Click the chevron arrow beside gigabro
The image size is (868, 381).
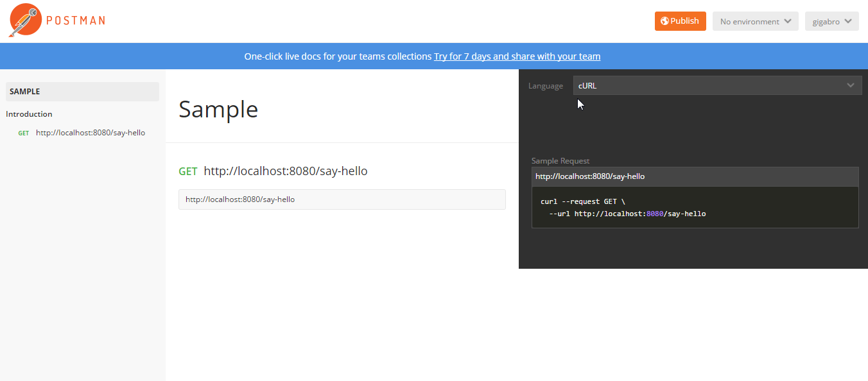tap(847, 21)
